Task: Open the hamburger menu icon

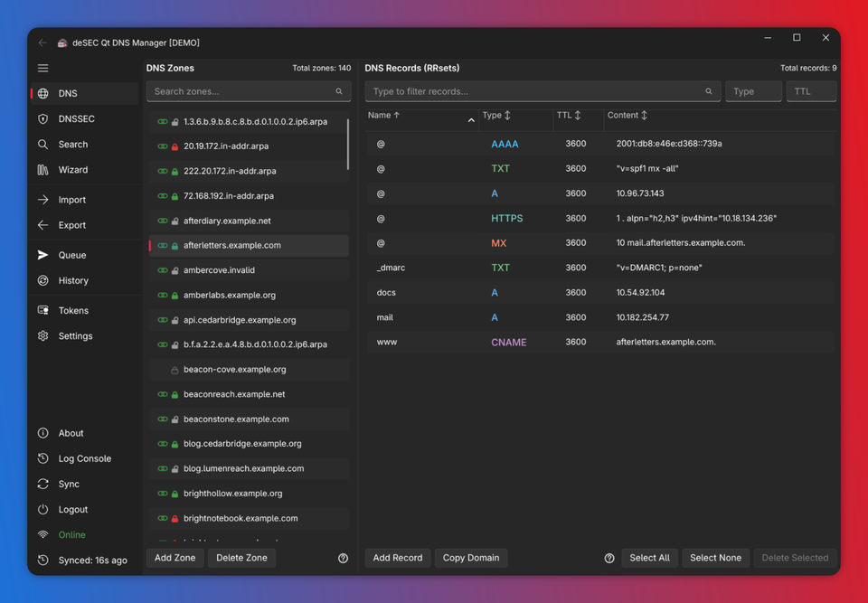Action: click(42, 68)
